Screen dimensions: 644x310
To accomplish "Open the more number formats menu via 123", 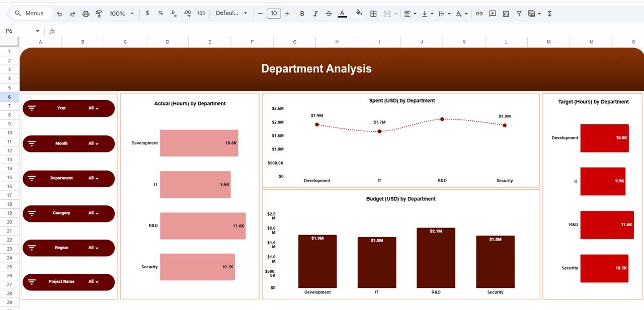I will [201, 14].
